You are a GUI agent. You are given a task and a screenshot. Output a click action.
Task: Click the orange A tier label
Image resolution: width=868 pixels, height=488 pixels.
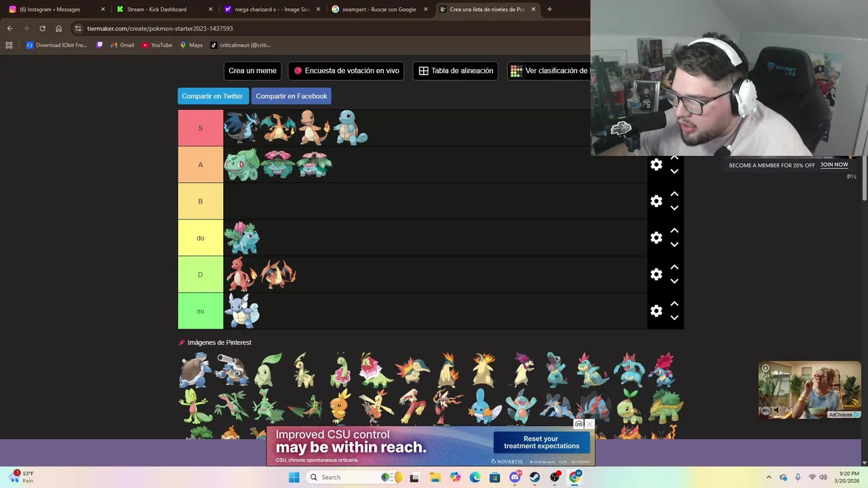tap(200, 165)
